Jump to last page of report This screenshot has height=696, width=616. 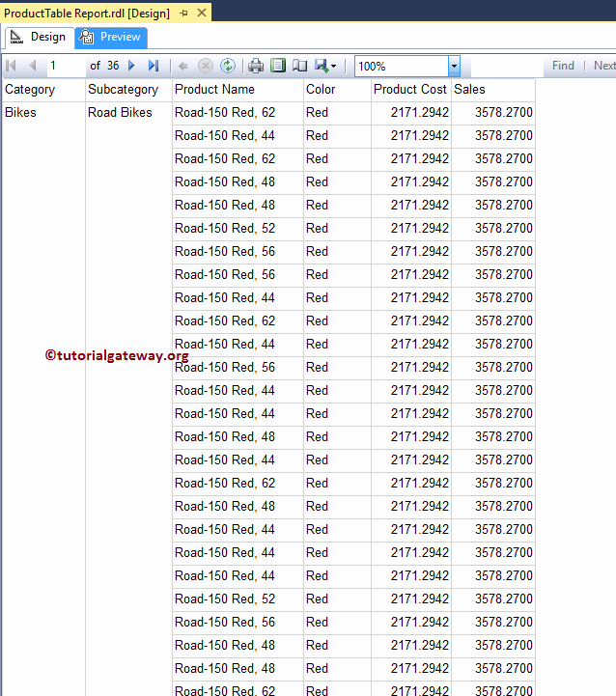[154, 66]
